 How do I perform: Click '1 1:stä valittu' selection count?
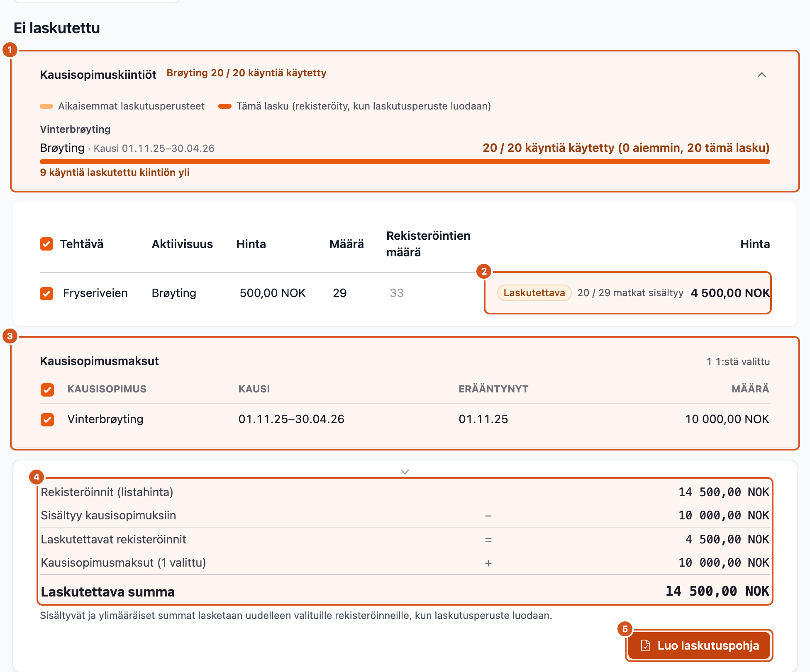pyautogui.click(x=738, y=362)
